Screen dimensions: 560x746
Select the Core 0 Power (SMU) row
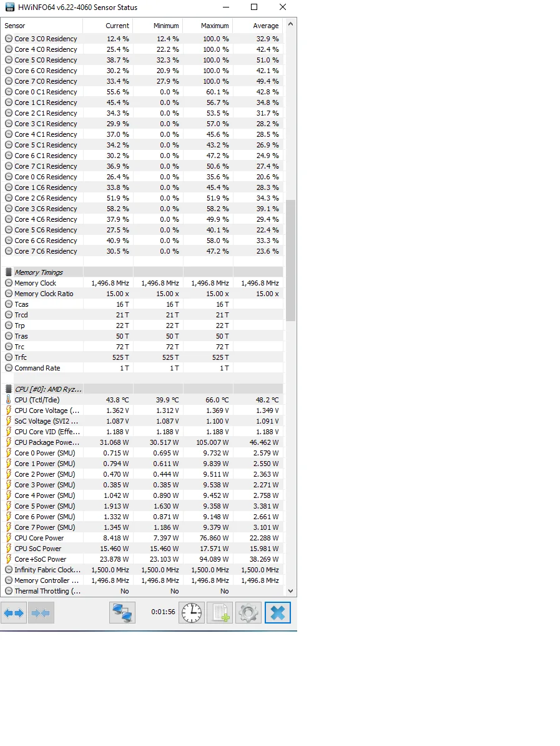[x=142, y=453]
